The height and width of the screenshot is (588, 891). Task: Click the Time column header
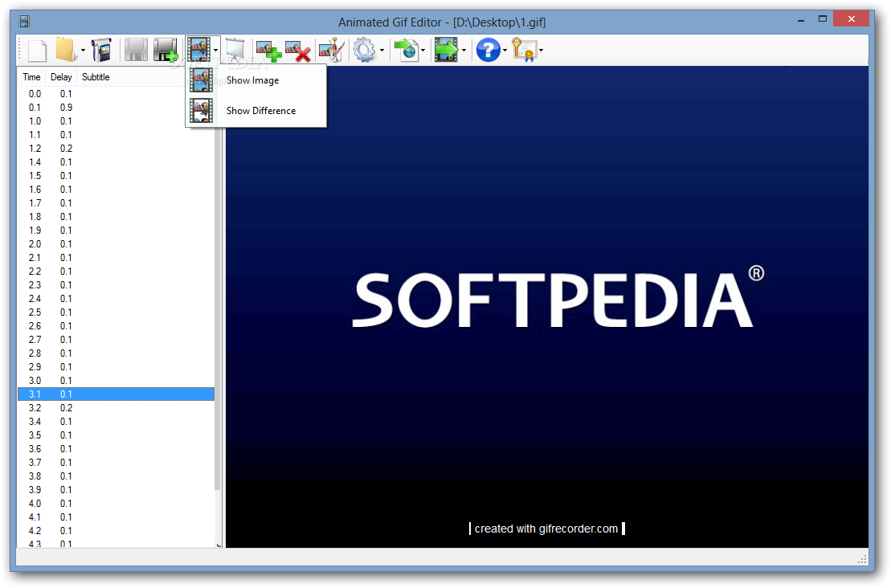point(31,76)
